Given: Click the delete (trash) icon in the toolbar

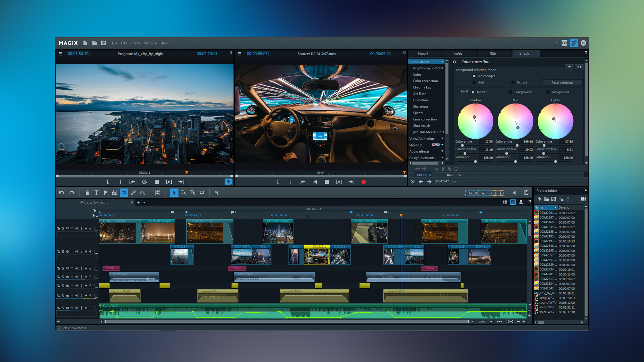Looking at the screenshot, I should point(87,193).
